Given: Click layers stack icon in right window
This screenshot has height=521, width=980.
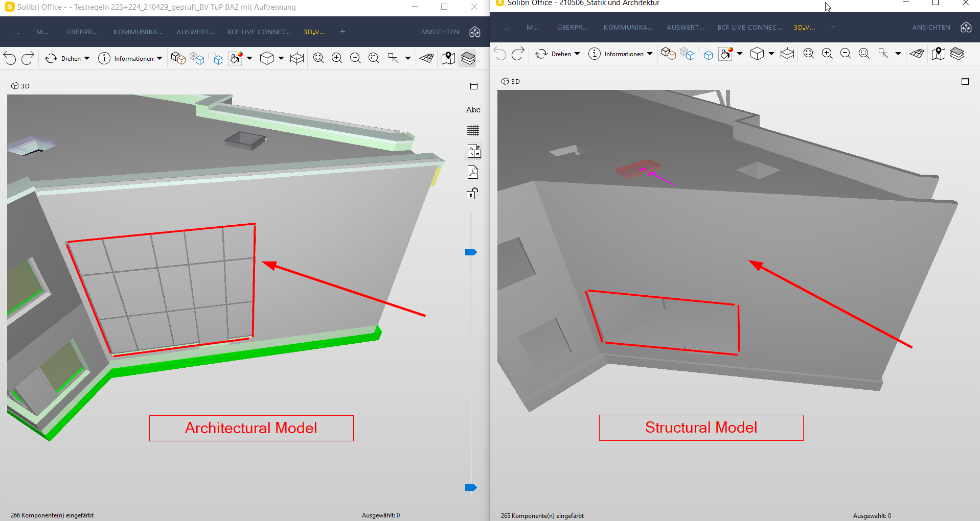Looking at the screenshot, I should tap(957, 54).
